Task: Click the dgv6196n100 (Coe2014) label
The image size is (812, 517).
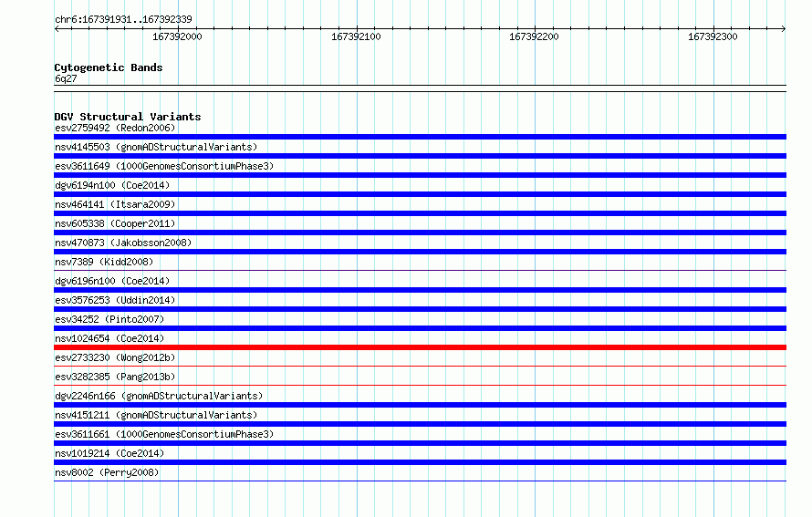Action: 112,281
